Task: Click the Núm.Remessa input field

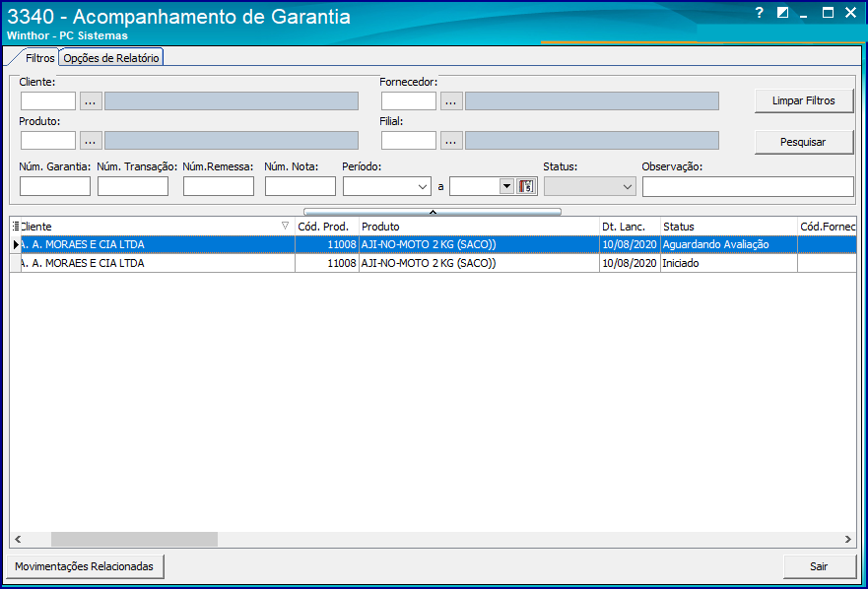Action: tap(219, 186)
